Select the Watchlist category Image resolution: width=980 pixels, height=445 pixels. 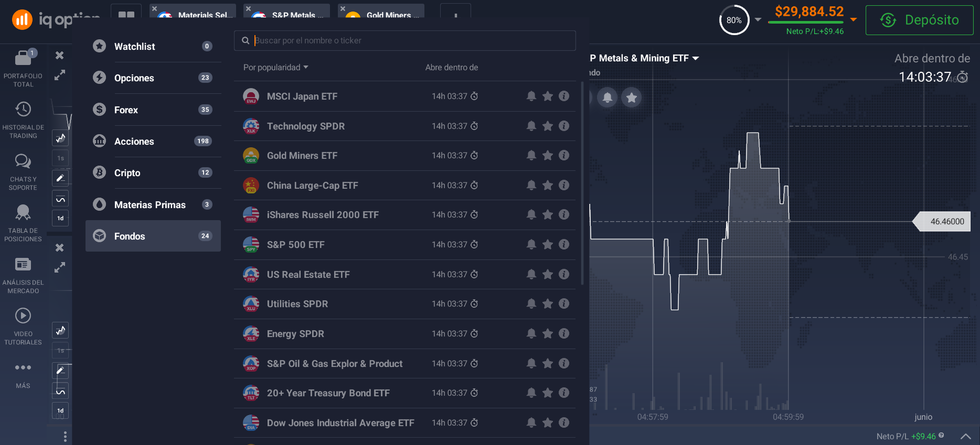pyautogui.click(x=153, y=47)
